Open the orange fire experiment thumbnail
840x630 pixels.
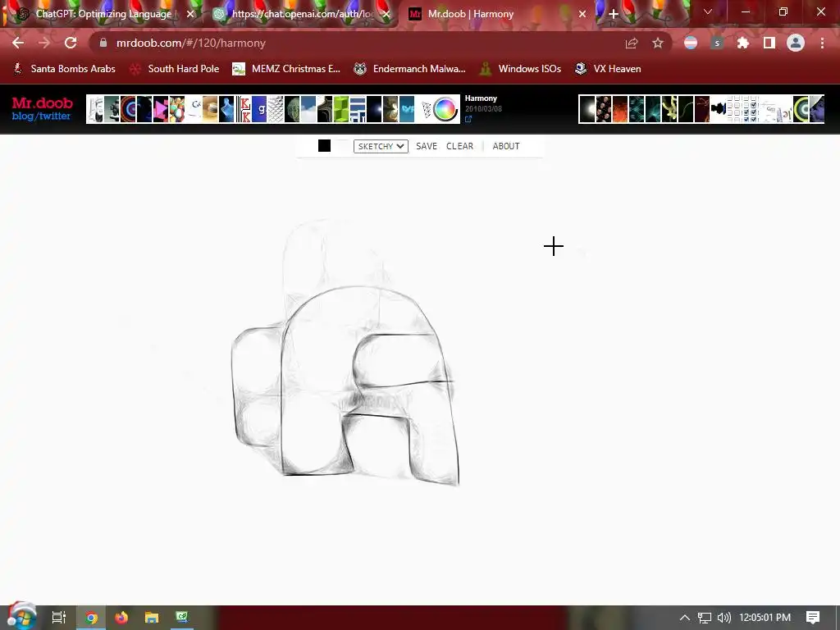pos(620,109)
